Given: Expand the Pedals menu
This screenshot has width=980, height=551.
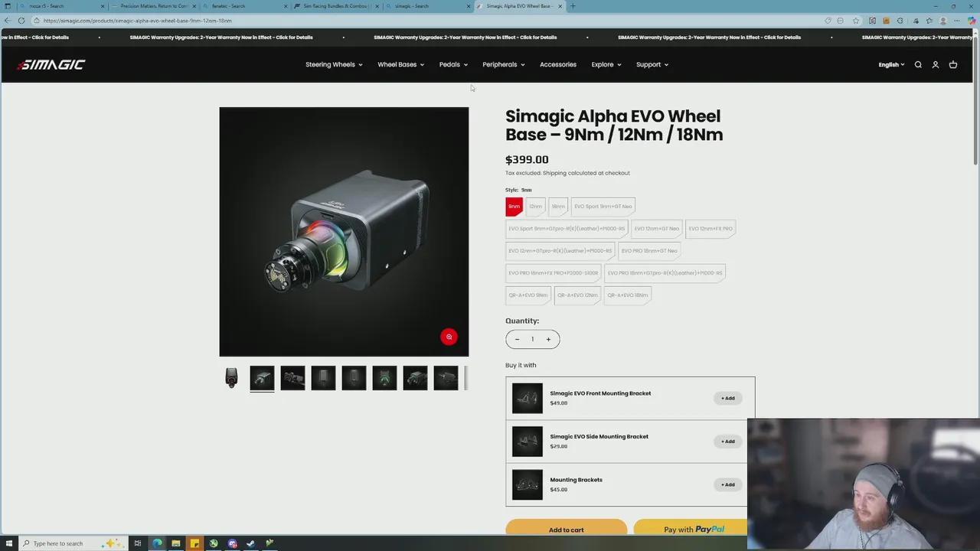Looking at the screenshot, I should point(453,65).
